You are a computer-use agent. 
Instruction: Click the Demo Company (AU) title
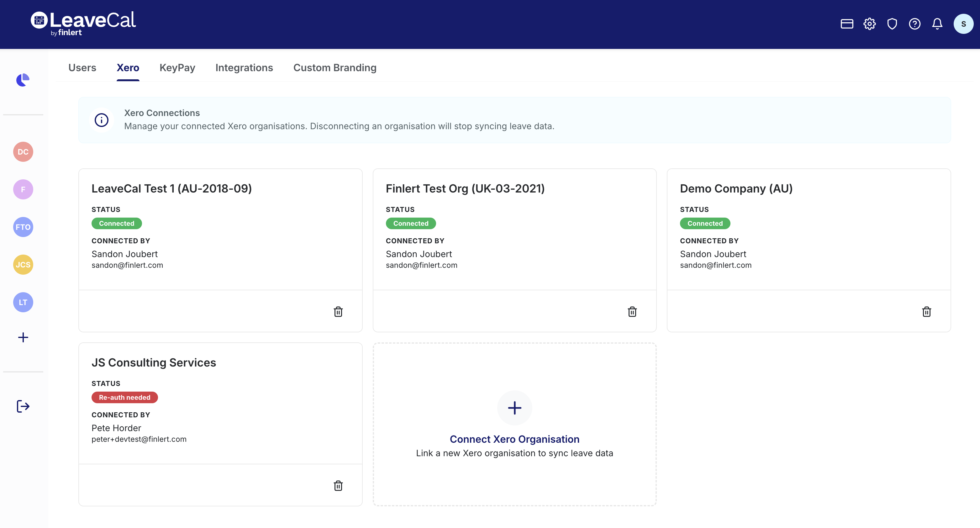[x=736, y=189]
